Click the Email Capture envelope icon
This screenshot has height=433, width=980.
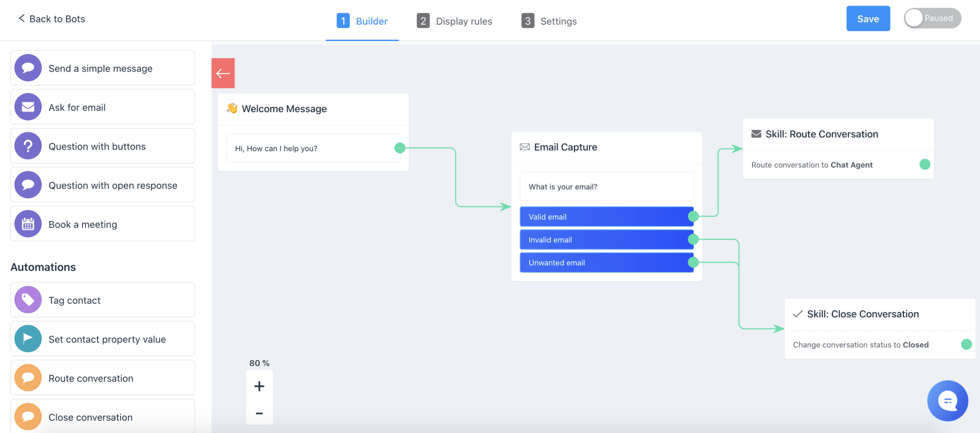pos(525,147)
